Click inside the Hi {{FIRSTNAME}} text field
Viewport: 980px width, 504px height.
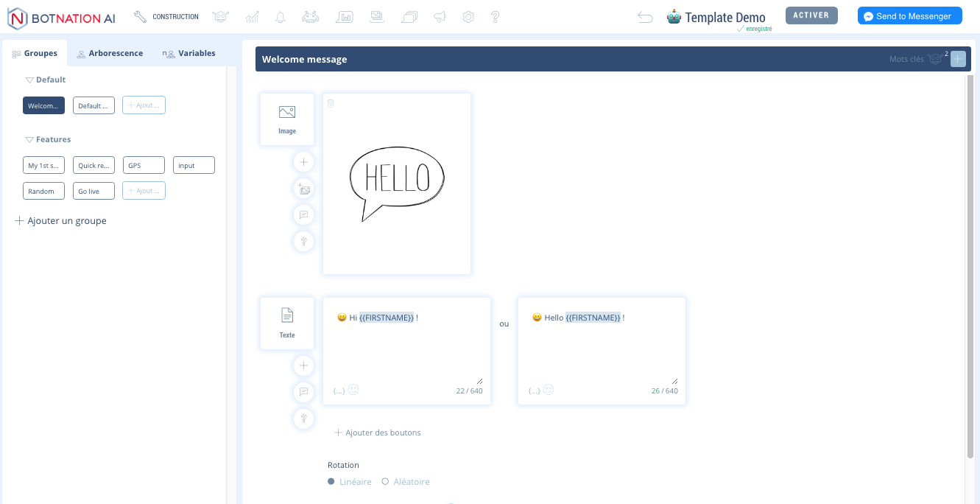coord(406,346)
